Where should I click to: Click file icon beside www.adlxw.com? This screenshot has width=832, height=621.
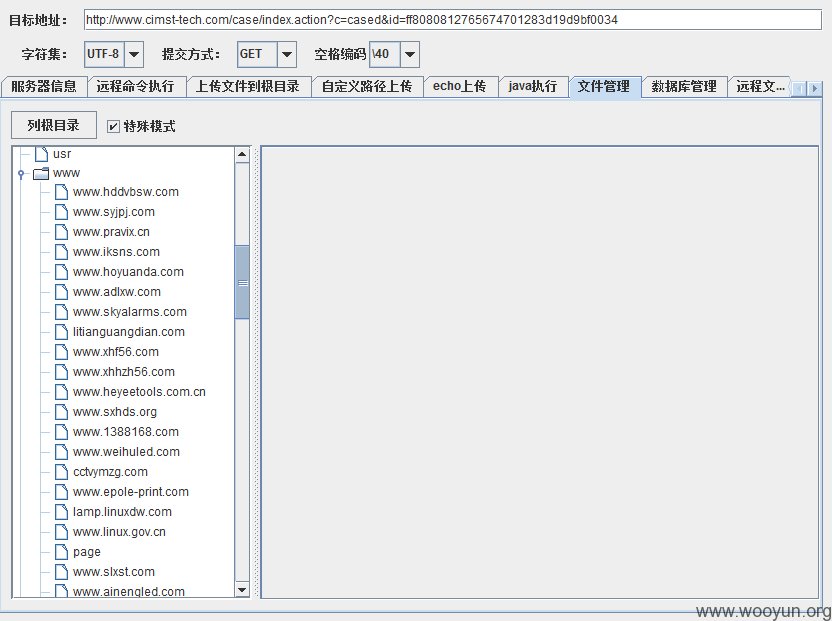[x=62, y=292]
